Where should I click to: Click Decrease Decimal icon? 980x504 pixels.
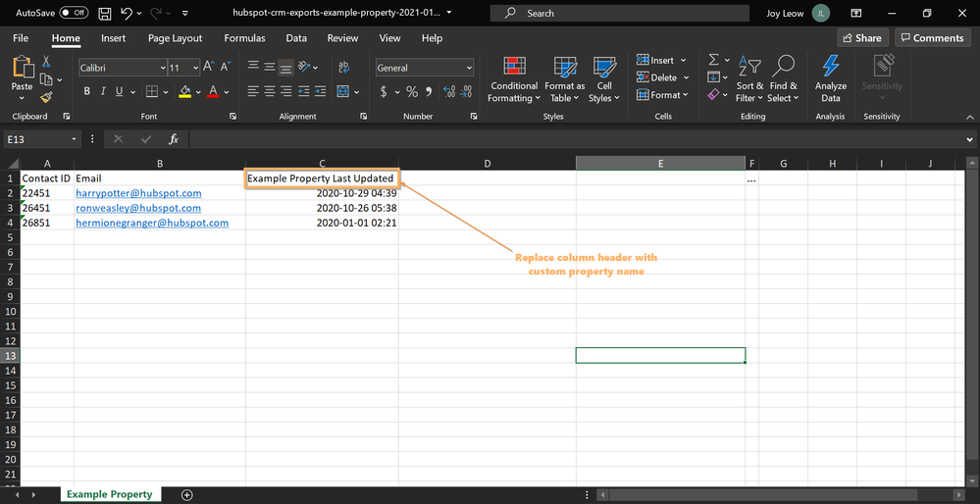point(466,92)
